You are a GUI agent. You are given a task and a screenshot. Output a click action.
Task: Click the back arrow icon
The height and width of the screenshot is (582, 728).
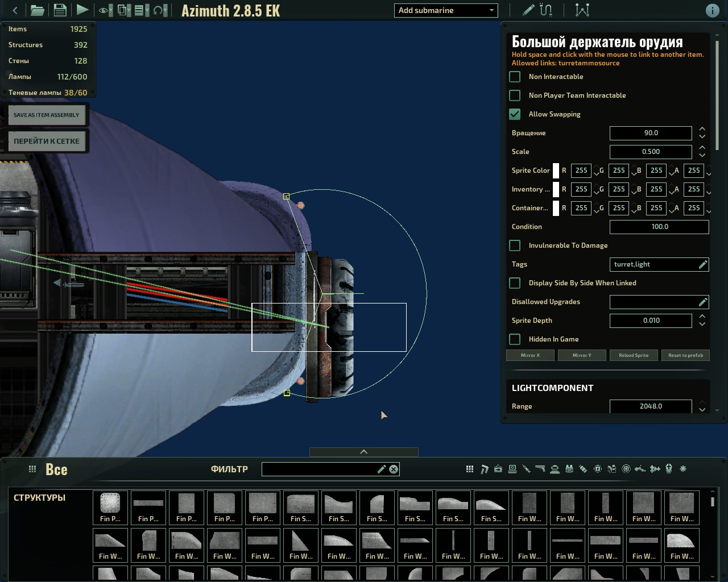15,10
